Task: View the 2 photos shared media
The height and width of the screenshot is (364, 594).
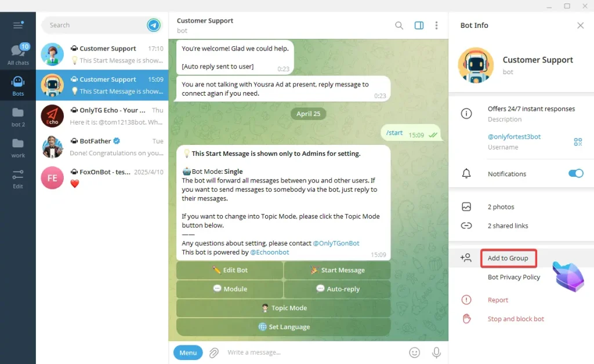Action: point(501,207)
